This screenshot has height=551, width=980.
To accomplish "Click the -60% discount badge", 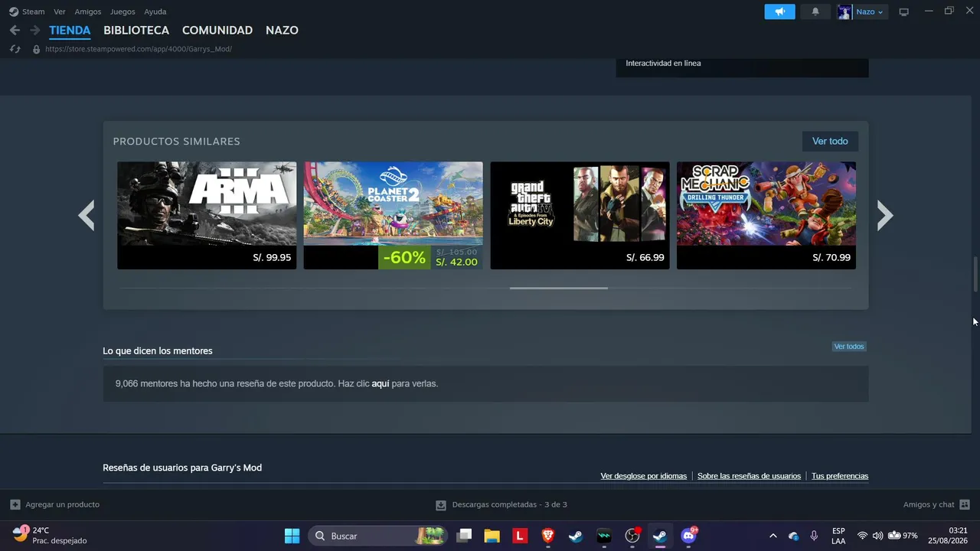I will pyautogui.click(x=404, y=258).
